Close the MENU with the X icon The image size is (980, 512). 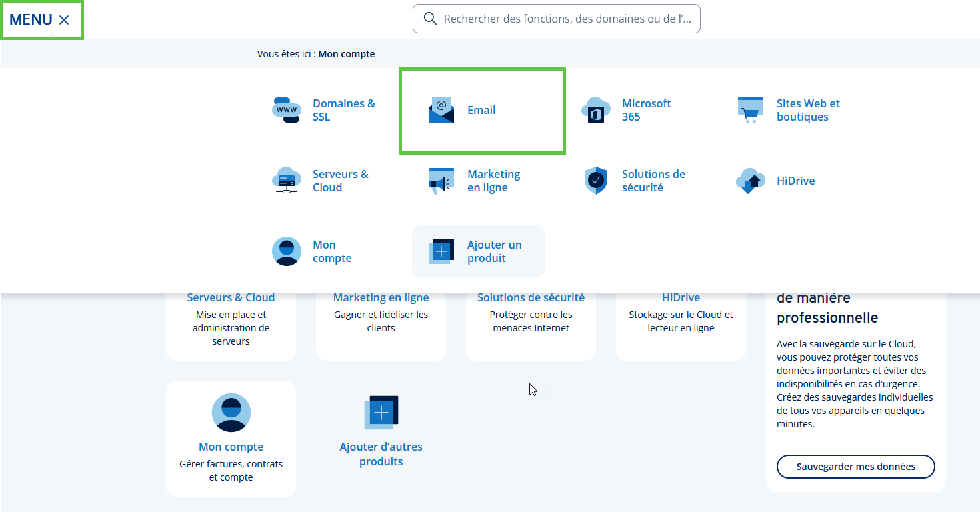click(64, 20)
